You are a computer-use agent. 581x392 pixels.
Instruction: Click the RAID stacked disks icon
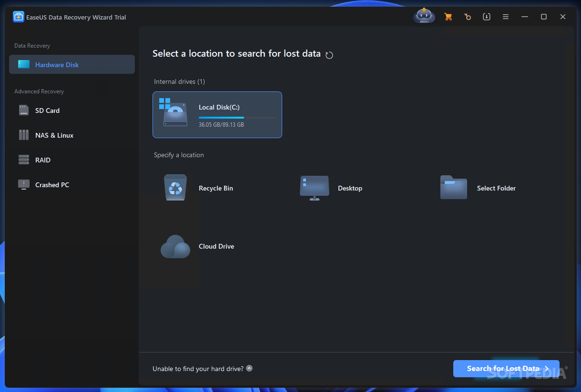pos(24,160)
